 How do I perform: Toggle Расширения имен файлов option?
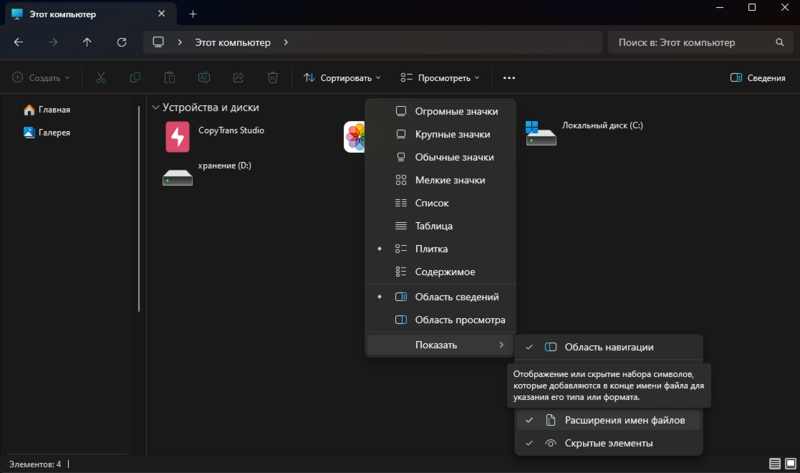(608, 420)
